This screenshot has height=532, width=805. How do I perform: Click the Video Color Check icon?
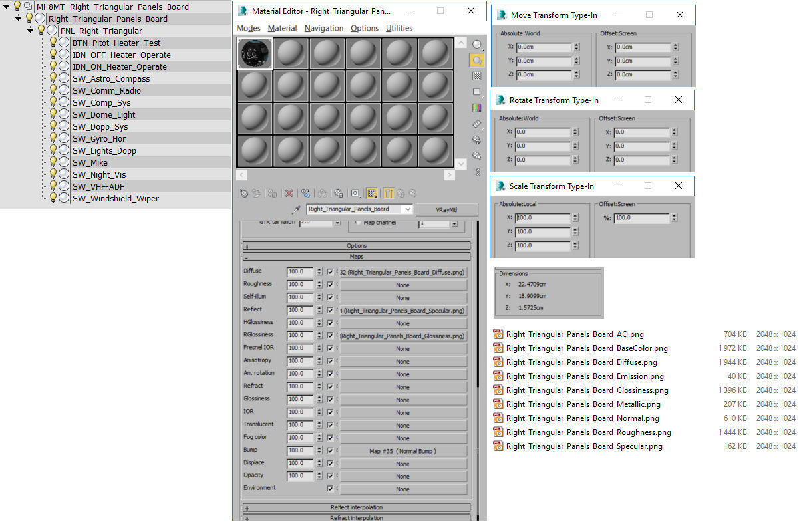click(477, 108)
